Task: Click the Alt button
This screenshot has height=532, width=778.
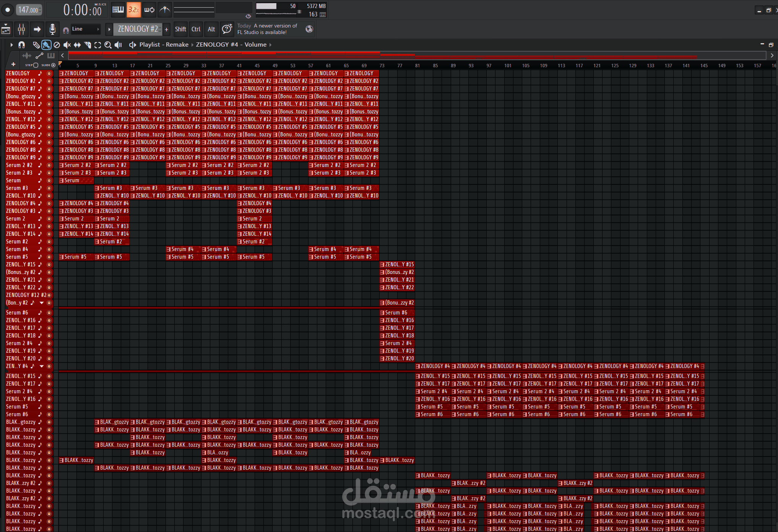Action: click(x=211, y=29)
